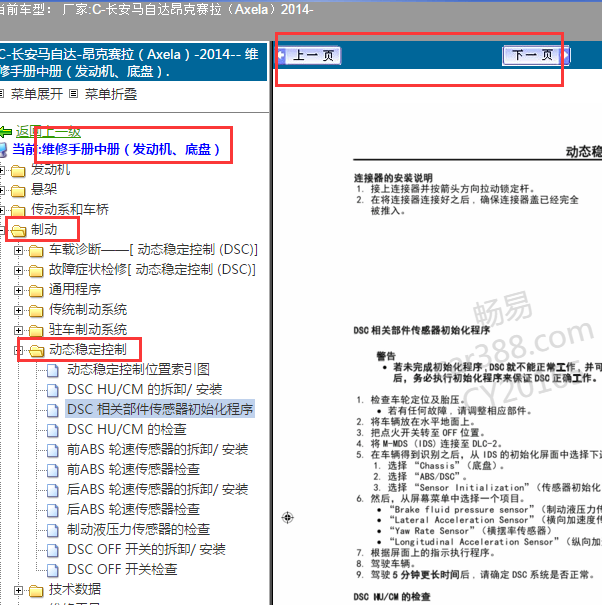Select the 传统制动系统 folder label
The height and width of the screenshot is (605, 602).
click(88, 309)
